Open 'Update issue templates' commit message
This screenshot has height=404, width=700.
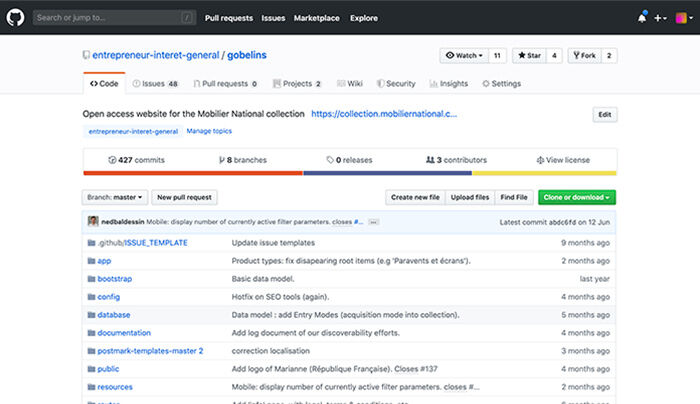click(x=273, y=243)
